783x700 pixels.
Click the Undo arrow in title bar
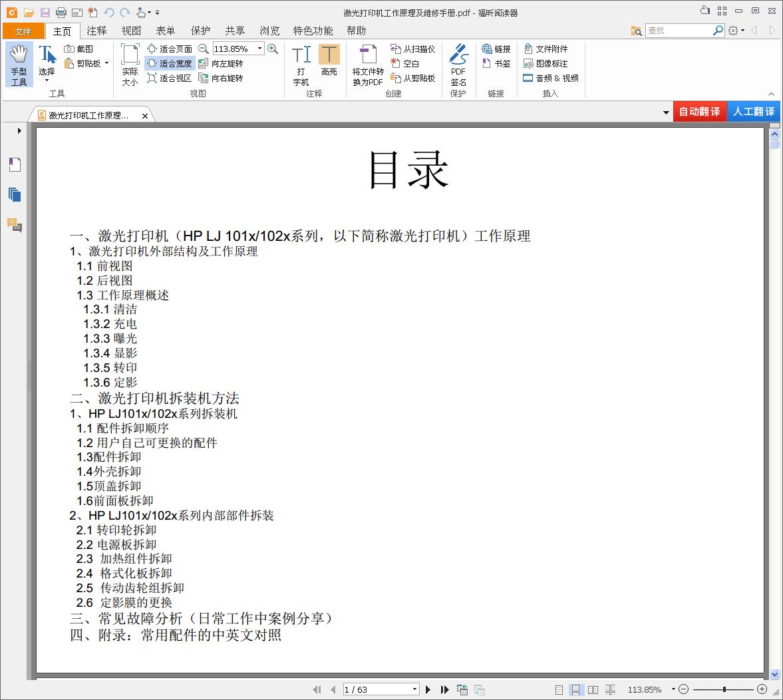[109, 13]
